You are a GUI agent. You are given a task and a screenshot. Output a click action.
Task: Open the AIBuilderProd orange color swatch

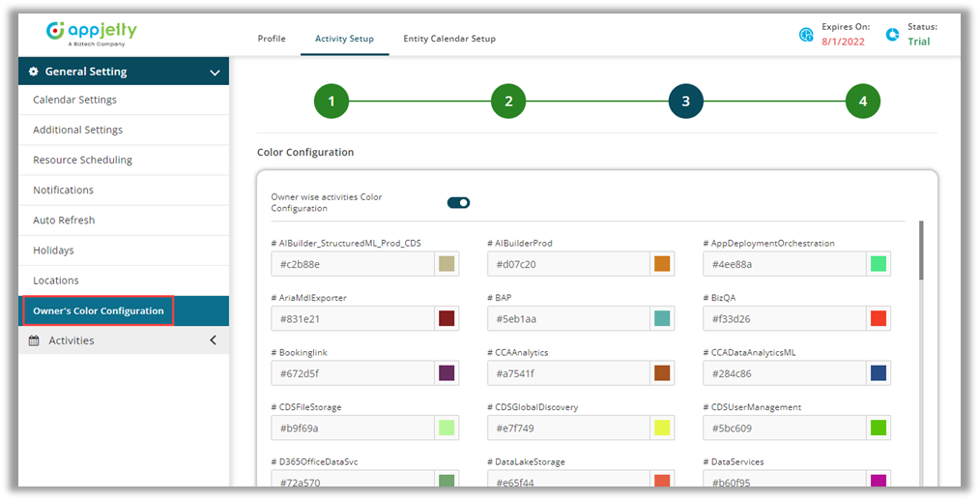coord(662,264)
